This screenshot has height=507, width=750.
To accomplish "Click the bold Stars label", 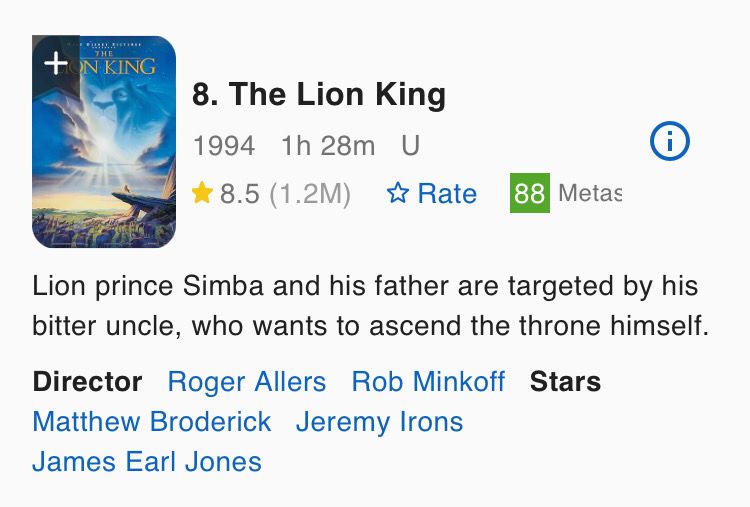I will coord(565,382).
